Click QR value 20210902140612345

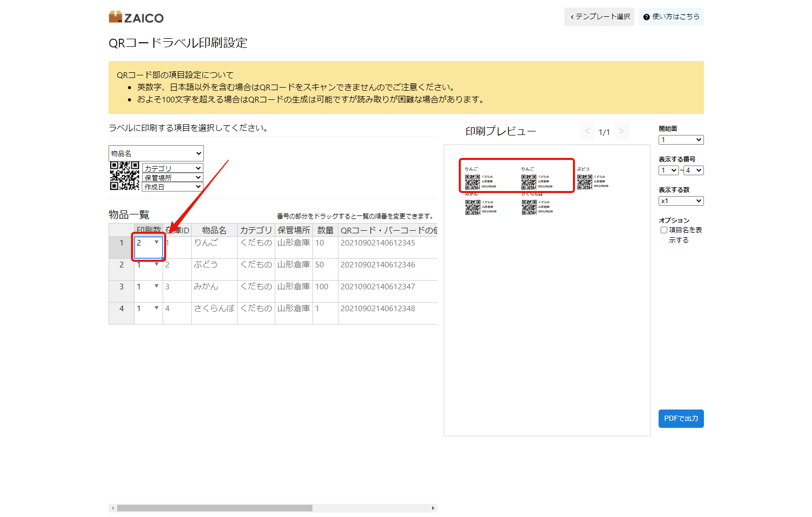pos(378,243)
